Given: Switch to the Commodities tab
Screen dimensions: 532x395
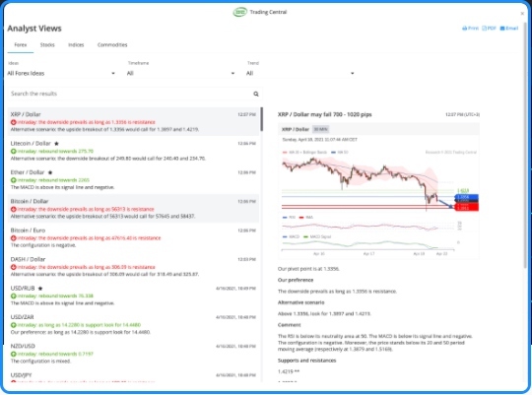Looking at the screenshot, I should (x=112, y=44).
